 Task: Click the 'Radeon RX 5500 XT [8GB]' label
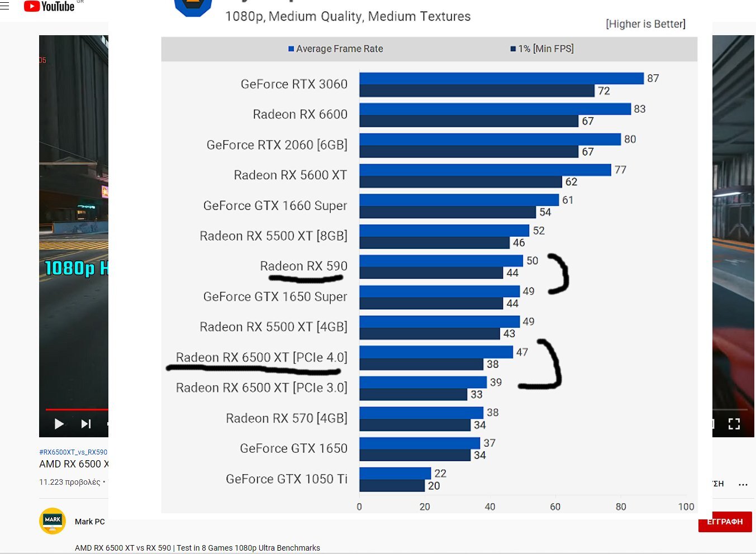[x=273, y=236]
